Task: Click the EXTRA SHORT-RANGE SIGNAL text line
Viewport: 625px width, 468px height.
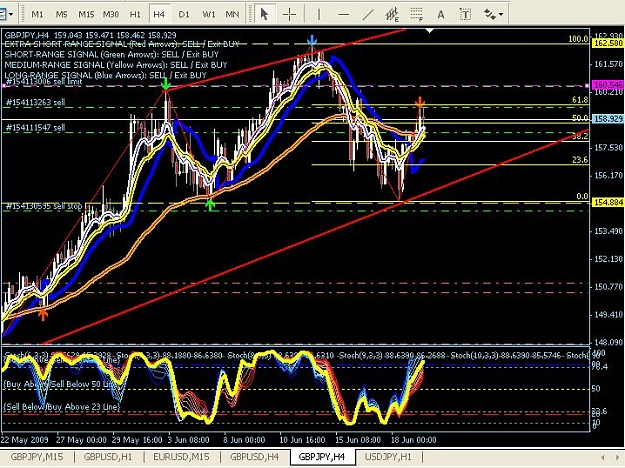Action: pos(122,44)
